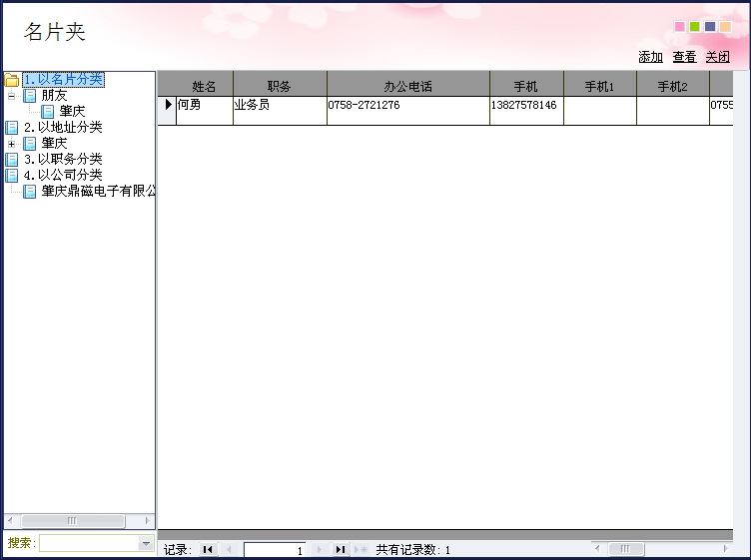
Task: Click the next record arrow
Action: point(320,549)
